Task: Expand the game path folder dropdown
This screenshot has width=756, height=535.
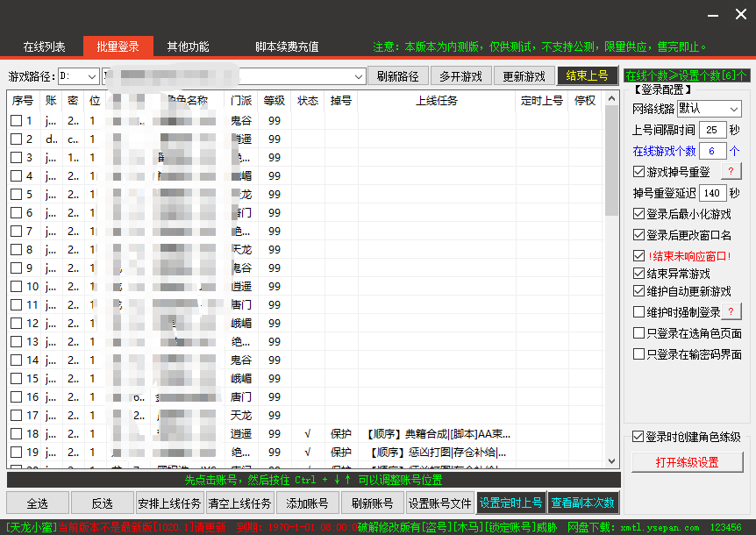Action: 358,76
